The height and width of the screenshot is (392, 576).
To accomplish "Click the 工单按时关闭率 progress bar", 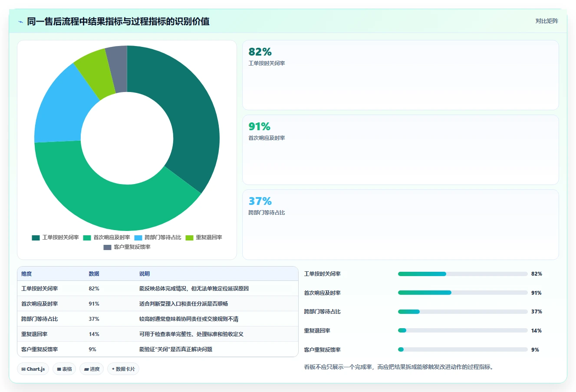I will pos(463,274).
